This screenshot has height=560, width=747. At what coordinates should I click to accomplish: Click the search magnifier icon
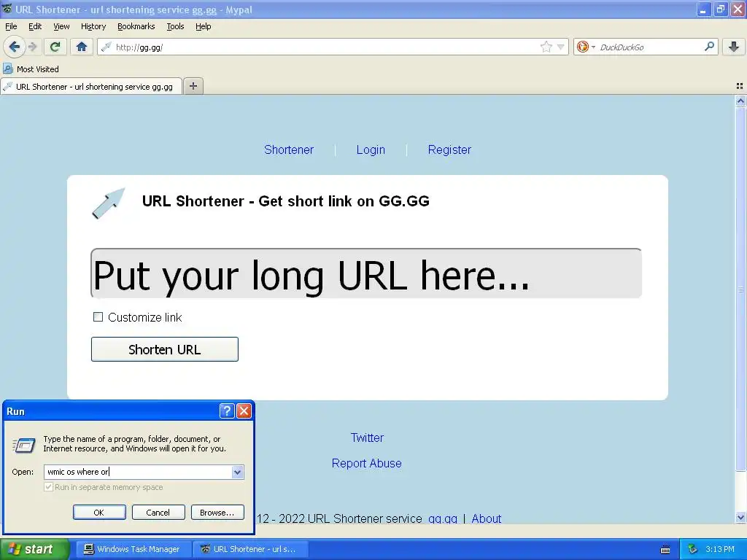point(709,47)
